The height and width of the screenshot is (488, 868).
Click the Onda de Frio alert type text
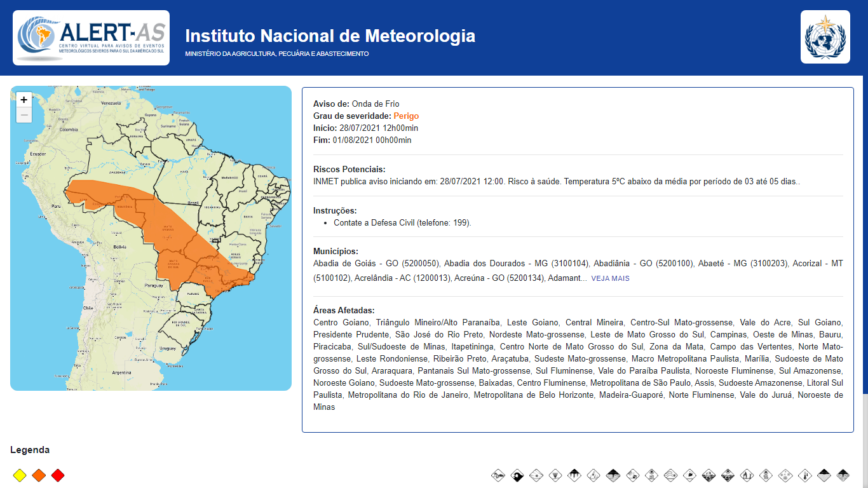pos(376,104)
